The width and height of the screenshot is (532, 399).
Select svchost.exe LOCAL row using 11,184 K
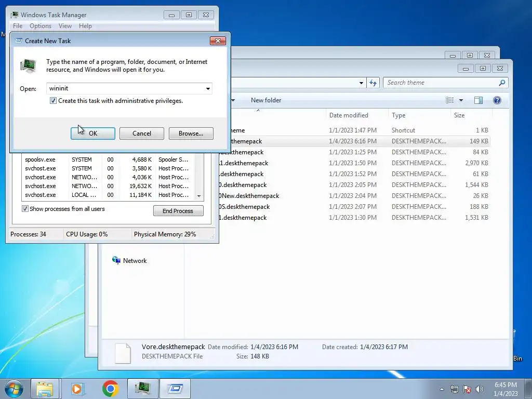[109, 195]
